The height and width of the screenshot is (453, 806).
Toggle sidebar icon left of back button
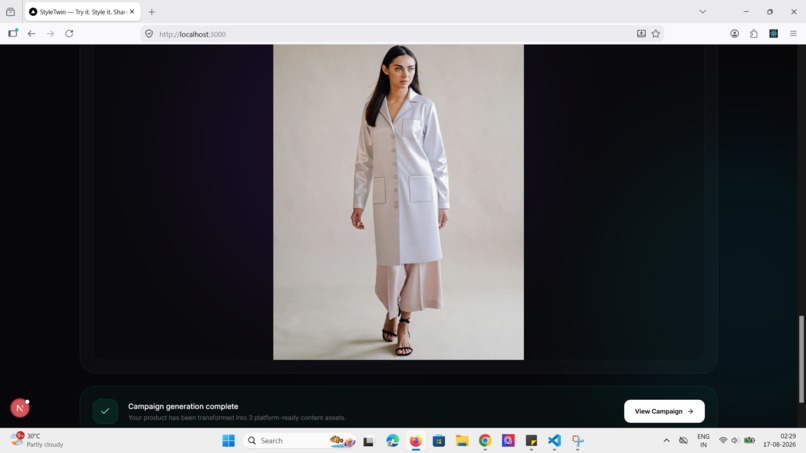click(13, 33)
